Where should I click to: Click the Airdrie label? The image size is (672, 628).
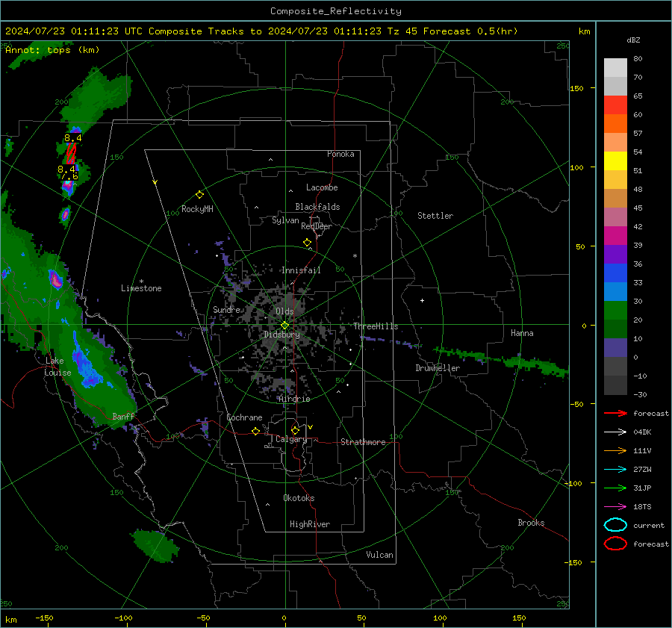coord(294,399)
